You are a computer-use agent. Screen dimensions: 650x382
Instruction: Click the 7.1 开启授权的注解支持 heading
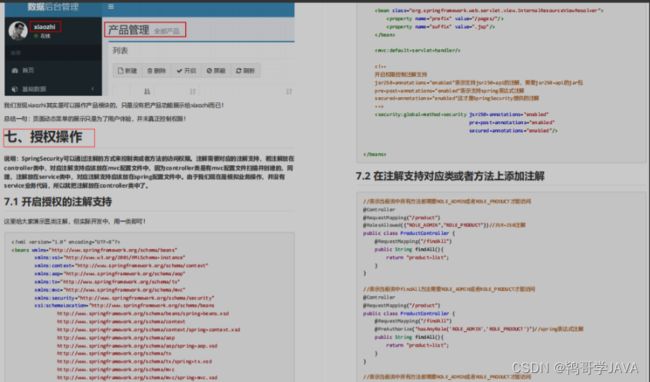pyautogui.click(x=58, y=202)
